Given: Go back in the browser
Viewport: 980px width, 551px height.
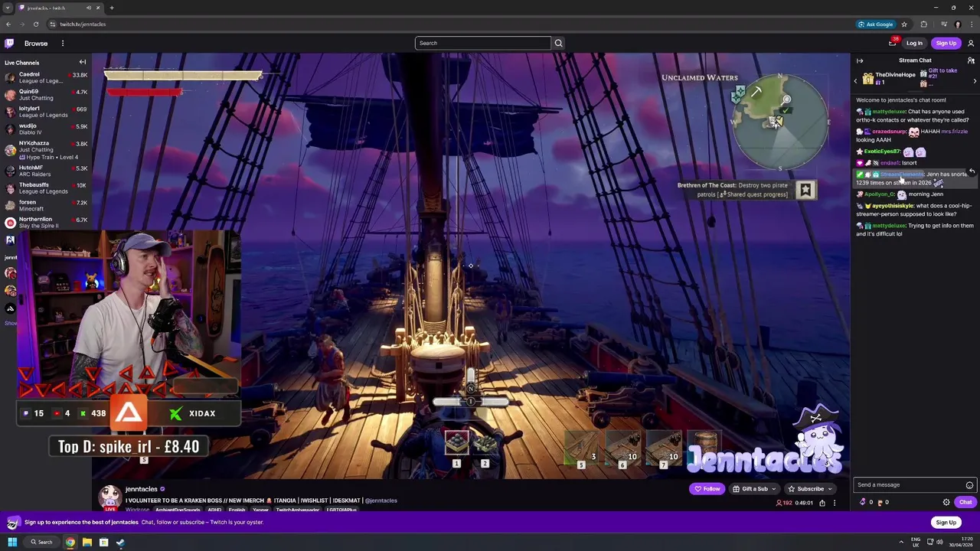Looking at the screenshot, I should click(8, 24).
